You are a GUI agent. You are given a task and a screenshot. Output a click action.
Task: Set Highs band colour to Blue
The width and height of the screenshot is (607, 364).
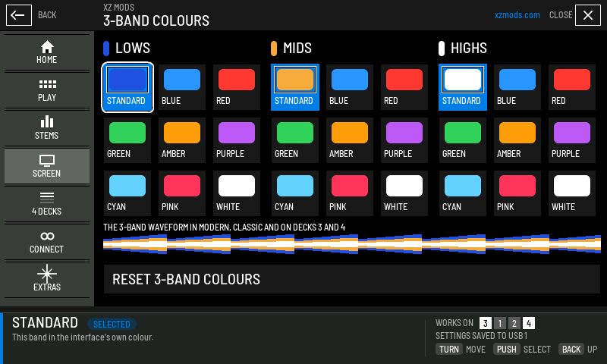pos(517,87)
